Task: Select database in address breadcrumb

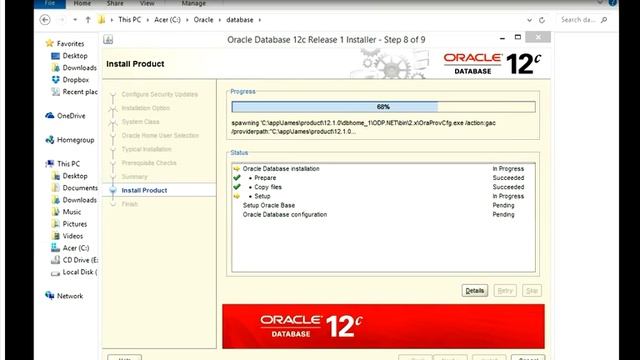Action: 240,20
